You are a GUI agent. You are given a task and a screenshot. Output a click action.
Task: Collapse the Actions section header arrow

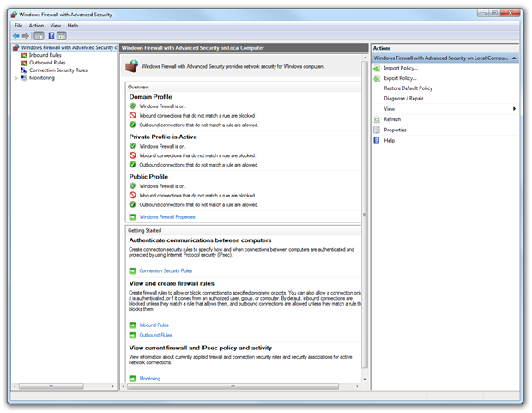coord(514,58)
